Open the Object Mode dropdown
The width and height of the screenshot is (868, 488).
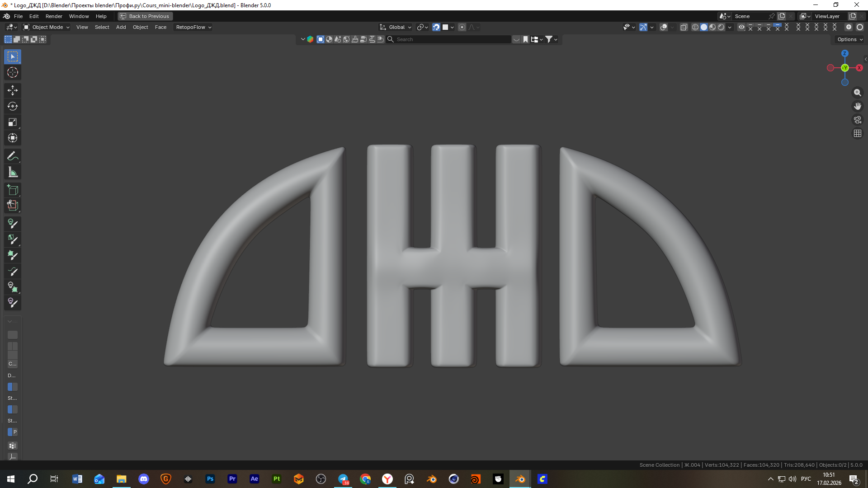click(x=47, y=27)
